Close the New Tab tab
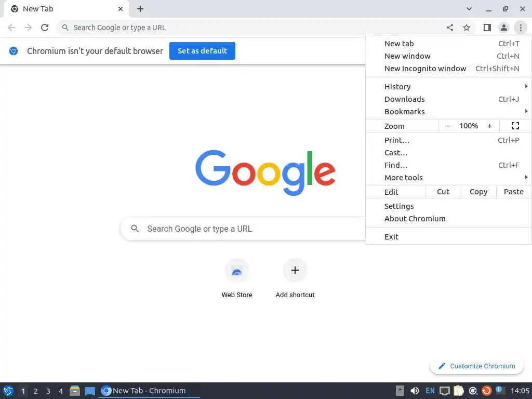 coord(121,9)
